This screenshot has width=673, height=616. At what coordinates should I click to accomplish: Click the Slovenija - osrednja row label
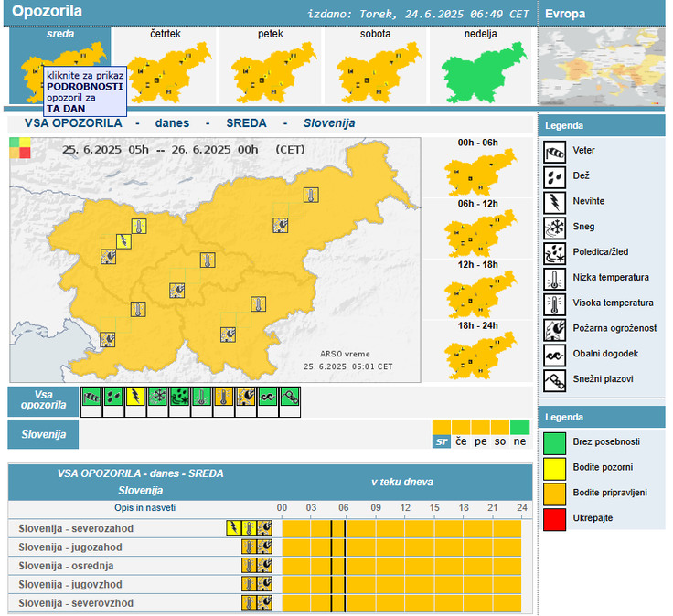point(66,566)
